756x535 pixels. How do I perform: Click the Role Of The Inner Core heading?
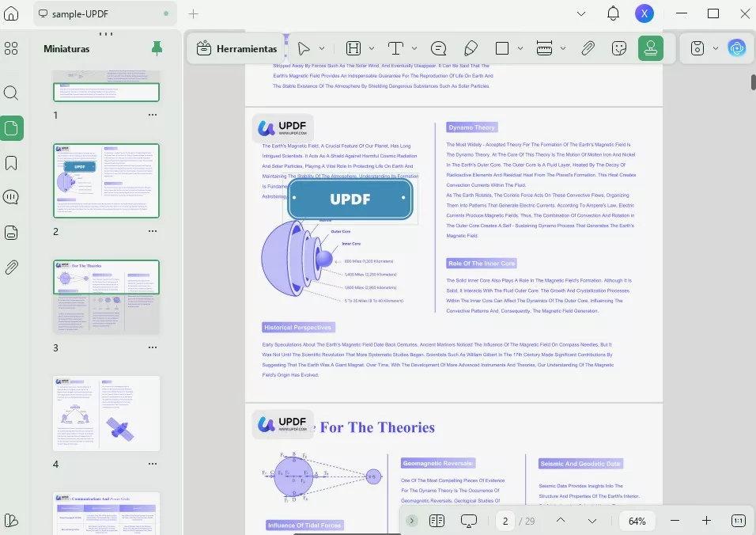[x=482, y=264]
